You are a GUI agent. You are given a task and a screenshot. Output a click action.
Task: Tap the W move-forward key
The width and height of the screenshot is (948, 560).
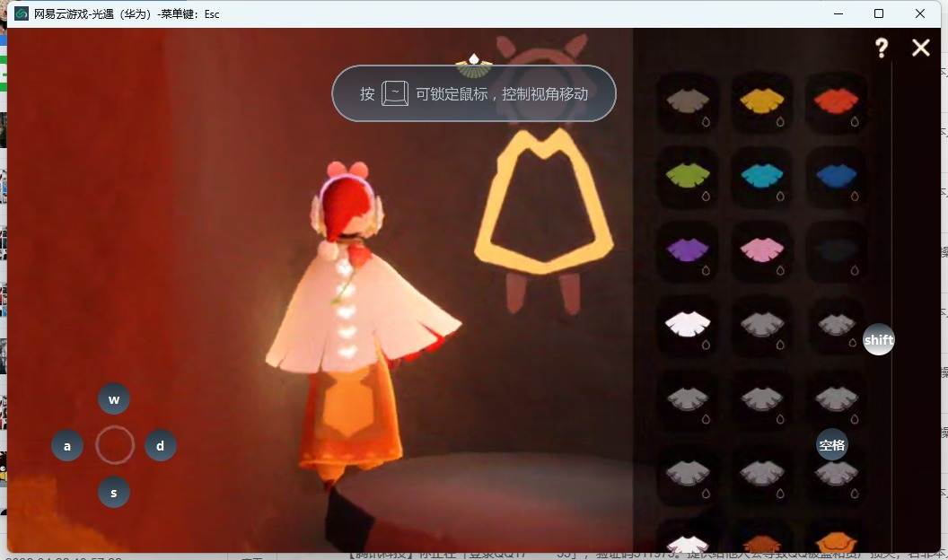pos(114,398)
